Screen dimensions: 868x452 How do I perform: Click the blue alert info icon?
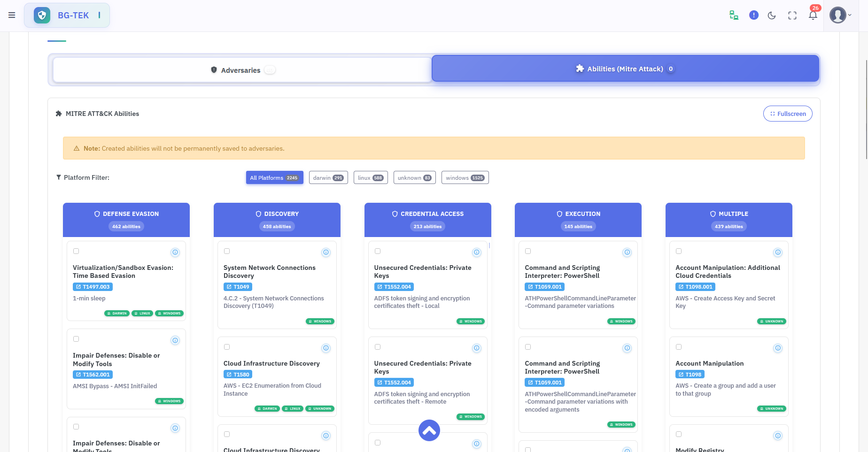[x=754, y=15]
